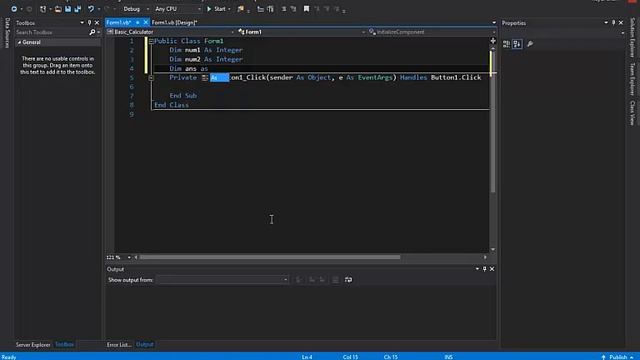Close the Output panel
The image size is (640, 360).
click(492, 269)
